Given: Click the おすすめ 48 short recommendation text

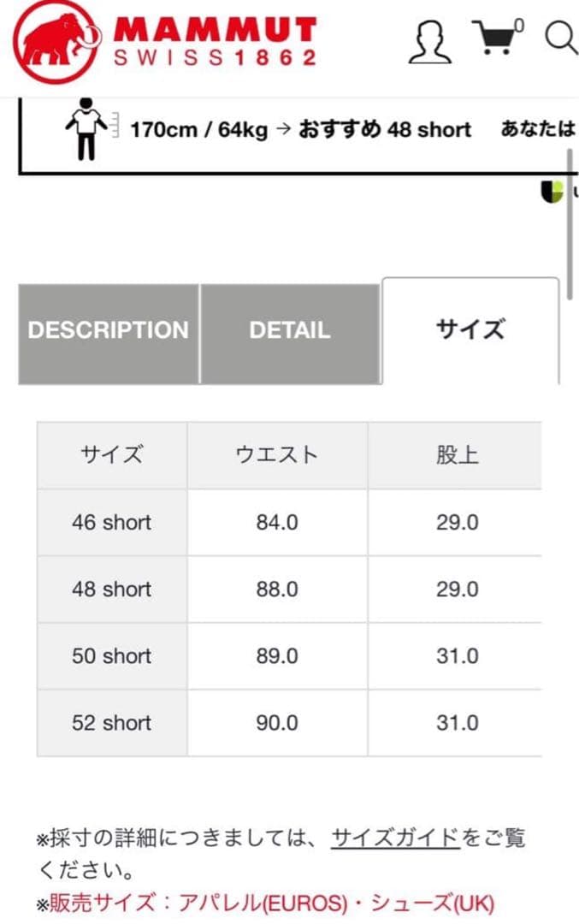Looking at the screenshot, I should [383, 130].
